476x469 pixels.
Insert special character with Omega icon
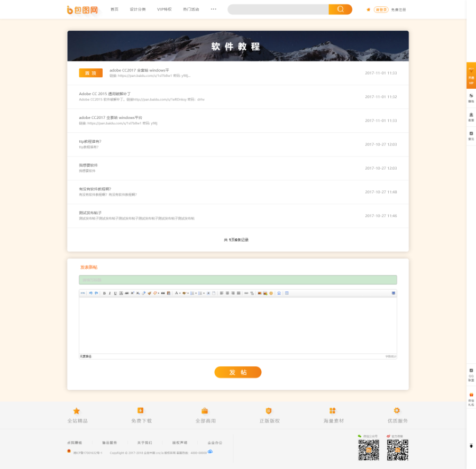pyautogui.click(x=279, y=293)
